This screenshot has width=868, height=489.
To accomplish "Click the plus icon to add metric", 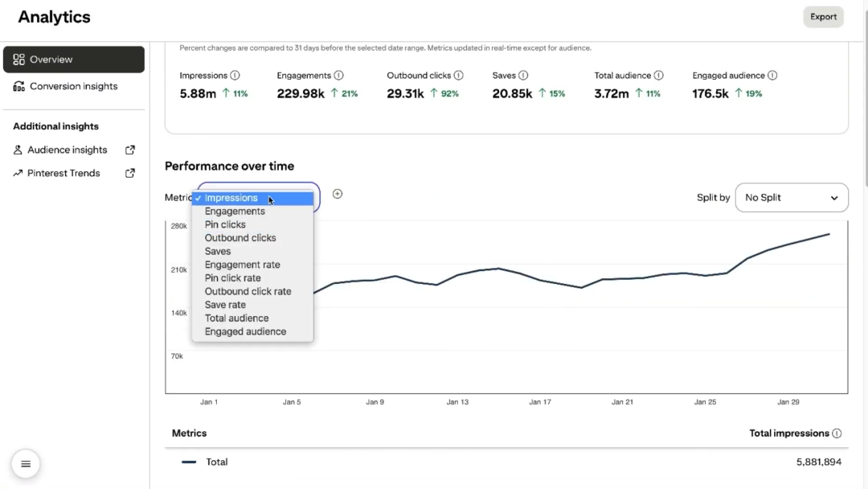I will (338, 194).
